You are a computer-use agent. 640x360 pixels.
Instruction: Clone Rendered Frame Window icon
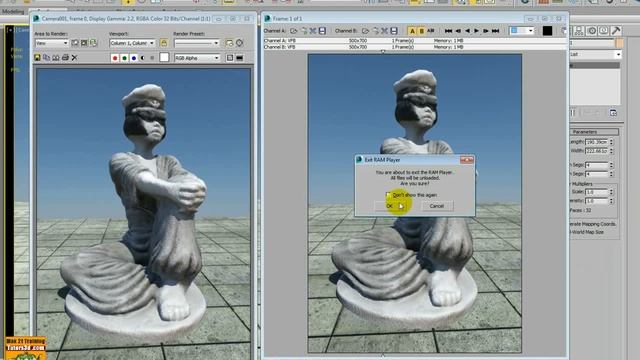56,58
